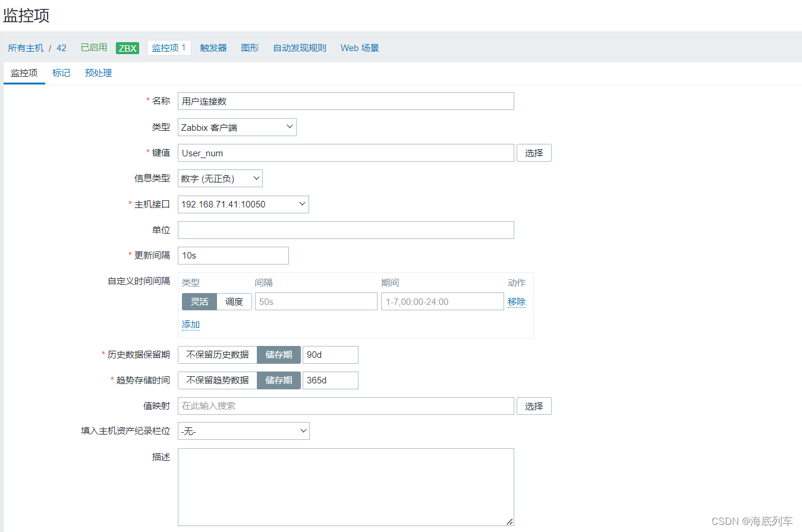The height and width of the screenshot is (532, 802).
Task: Select 不保留历史数据 option
Action: click(218, 355)
